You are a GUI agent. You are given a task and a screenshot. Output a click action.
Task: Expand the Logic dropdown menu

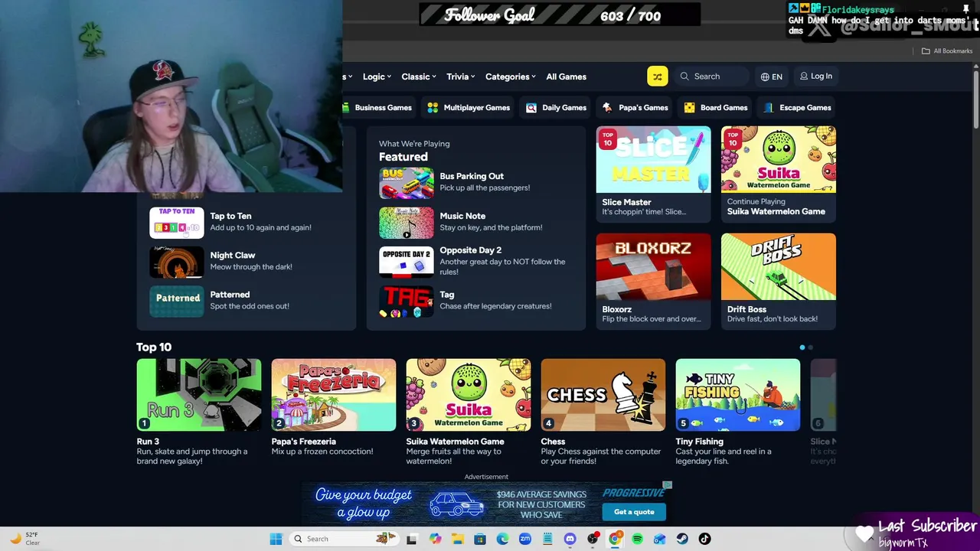pyautogui.click(x=377, y=77)
